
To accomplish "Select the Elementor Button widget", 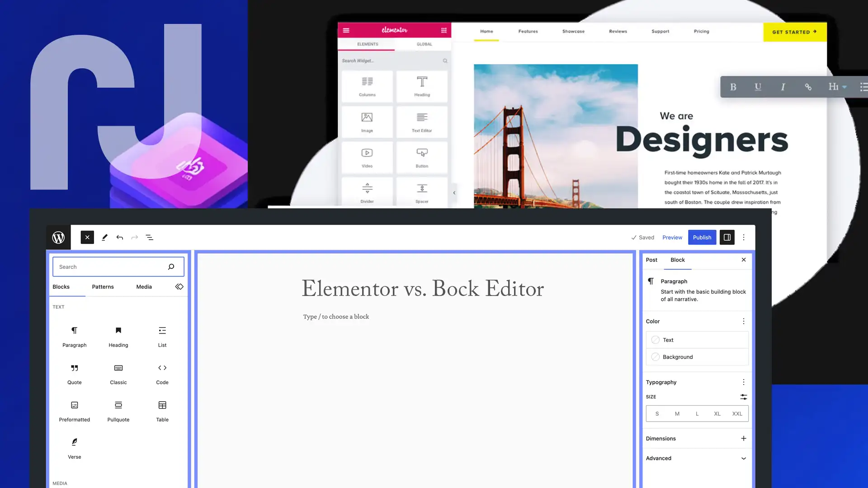I will point(422,157).
